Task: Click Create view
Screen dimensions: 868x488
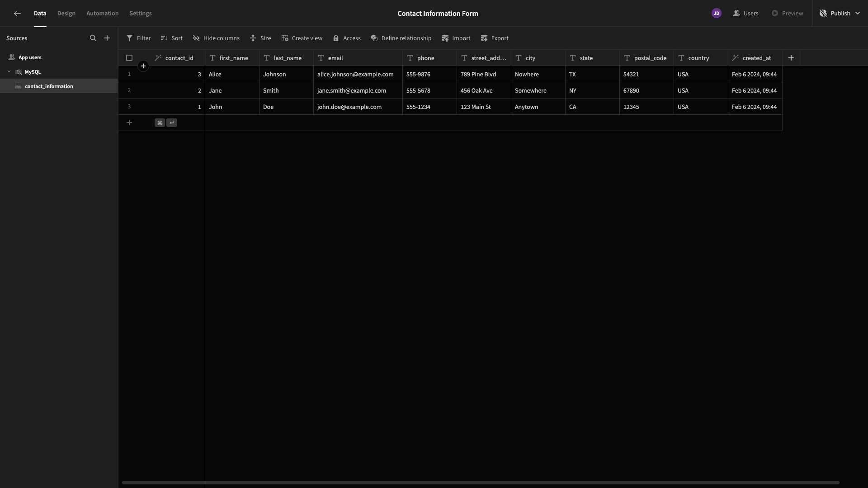Action: point(302,38)
